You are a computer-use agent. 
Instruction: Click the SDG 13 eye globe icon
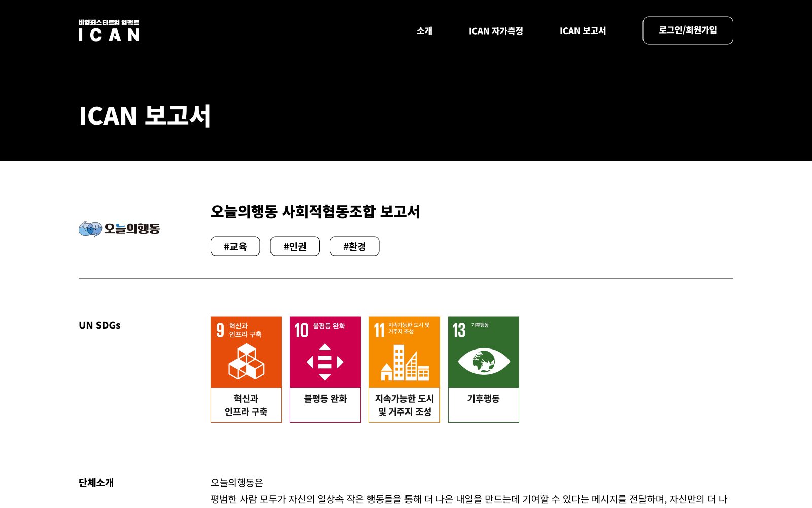(484, 362)
